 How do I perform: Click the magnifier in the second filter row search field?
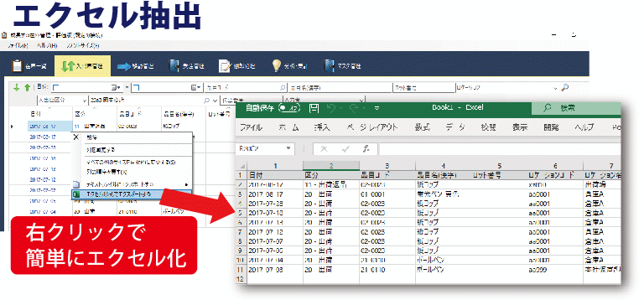pos(206,100)
